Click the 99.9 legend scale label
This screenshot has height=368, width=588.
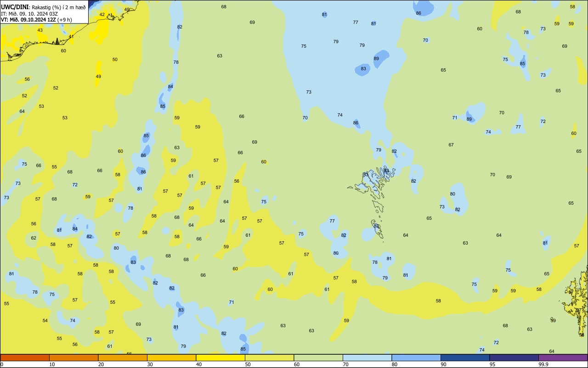[x=543, y=364]
